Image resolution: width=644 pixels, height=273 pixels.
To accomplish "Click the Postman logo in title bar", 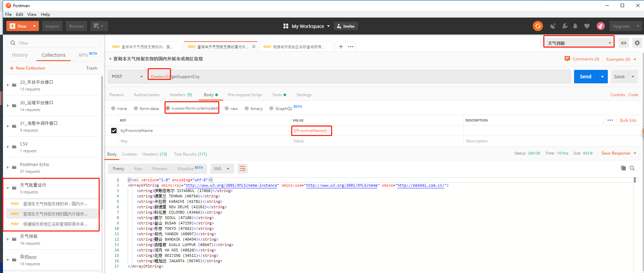I will (8, 5).
